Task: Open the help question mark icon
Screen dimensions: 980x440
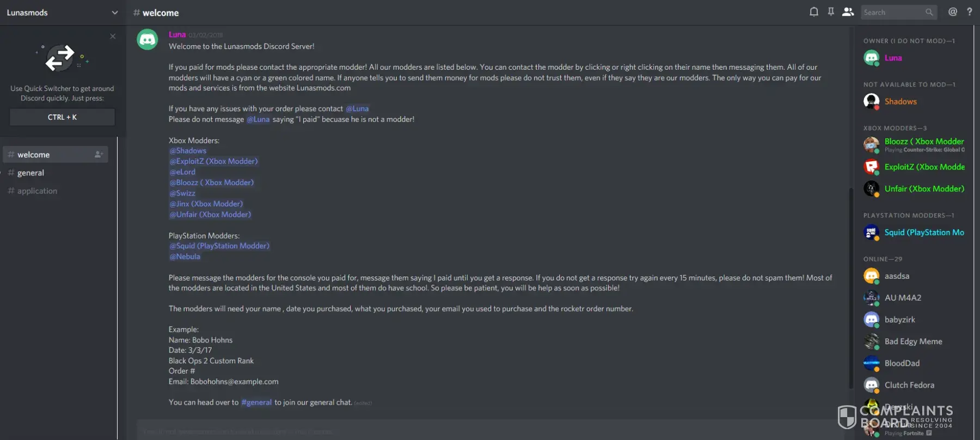Action: pyautogui.click(x=970, y=12)
